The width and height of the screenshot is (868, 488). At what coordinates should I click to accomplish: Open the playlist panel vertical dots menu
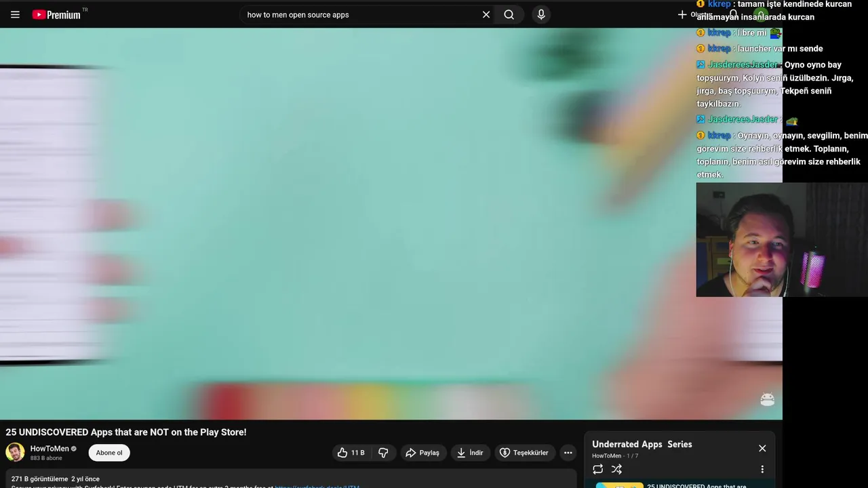pos(762,469)
